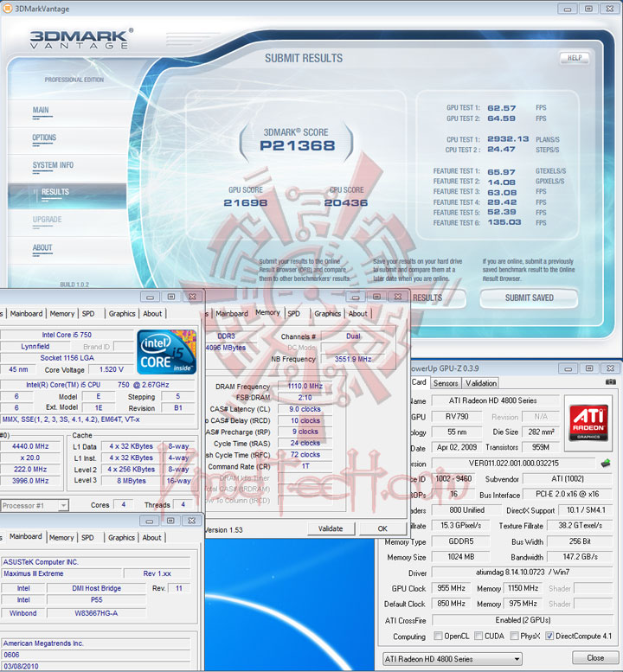Open Graphics tab in CPU-Z mainboard window
The width and height of the screenshot is (623, 672).
coord(121,537)
